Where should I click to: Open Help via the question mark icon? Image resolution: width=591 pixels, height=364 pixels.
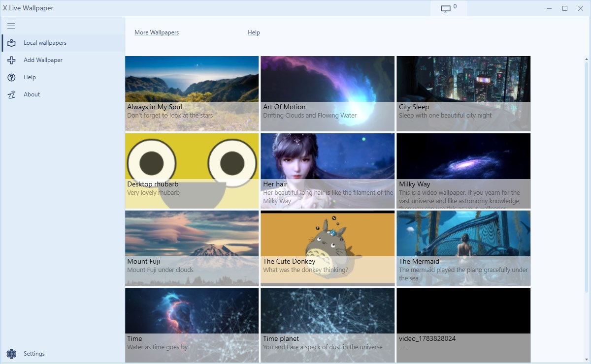click(11, 77)
